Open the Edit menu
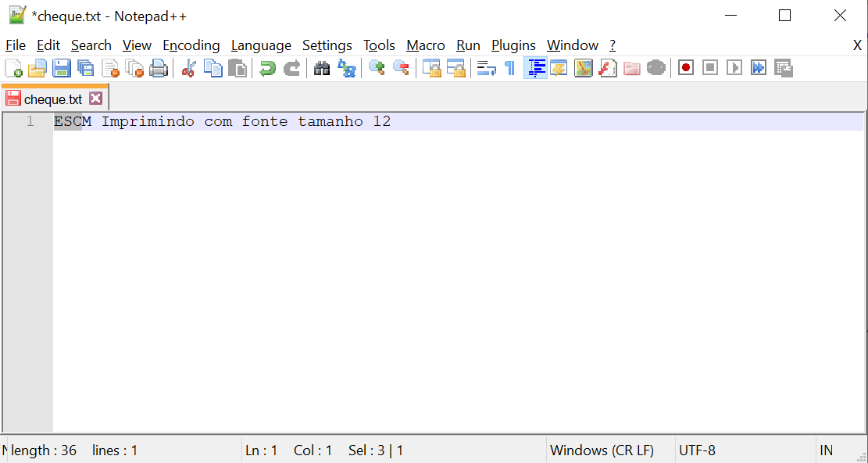 48,45
